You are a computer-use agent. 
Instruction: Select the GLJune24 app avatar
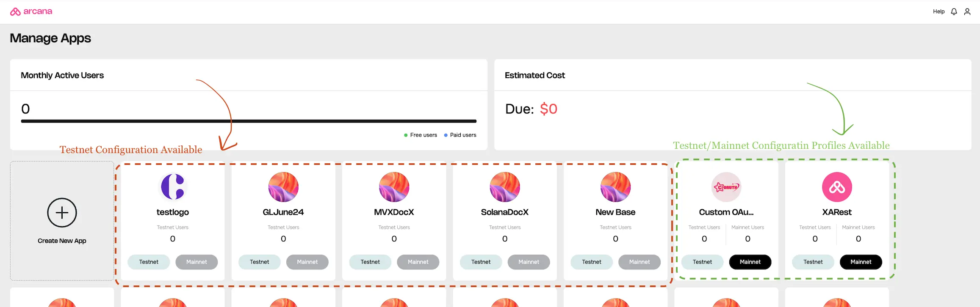(283, 187)
